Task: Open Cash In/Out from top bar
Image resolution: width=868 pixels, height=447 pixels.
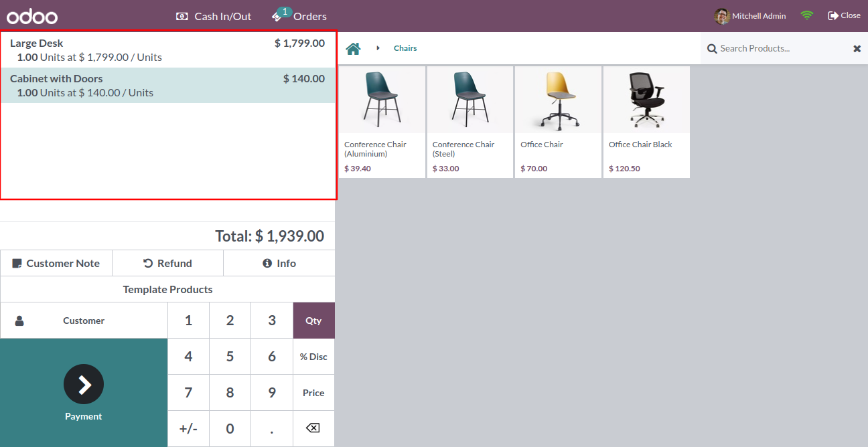Action: [214, 16]
